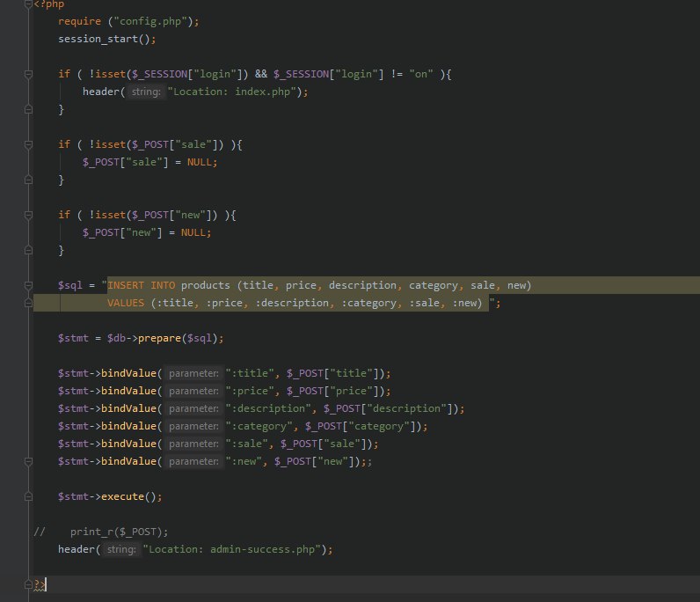Viewport: 700px width, 602px height.
Task: Click the "on" string in the session check
Action: point(421,74)
